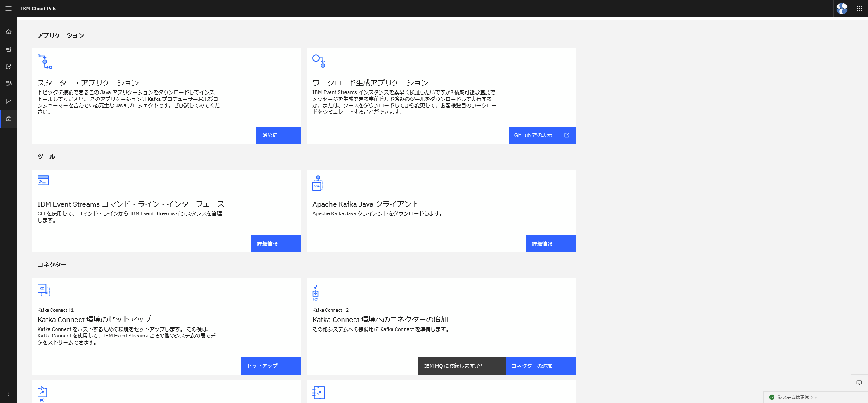The height and width of the screenshot is (403, 868).
Task: Expand the sidebar with the bottom chevron
Action: (9, 394)
